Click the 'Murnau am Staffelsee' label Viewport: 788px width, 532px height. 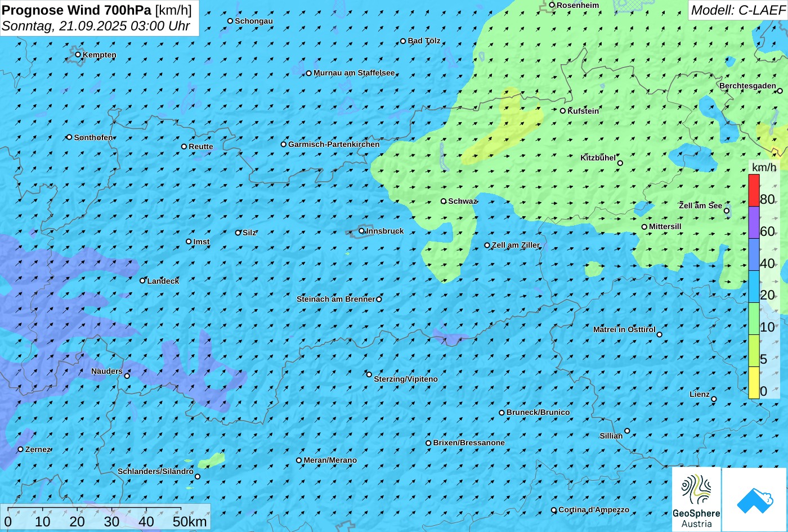point(354,73)
